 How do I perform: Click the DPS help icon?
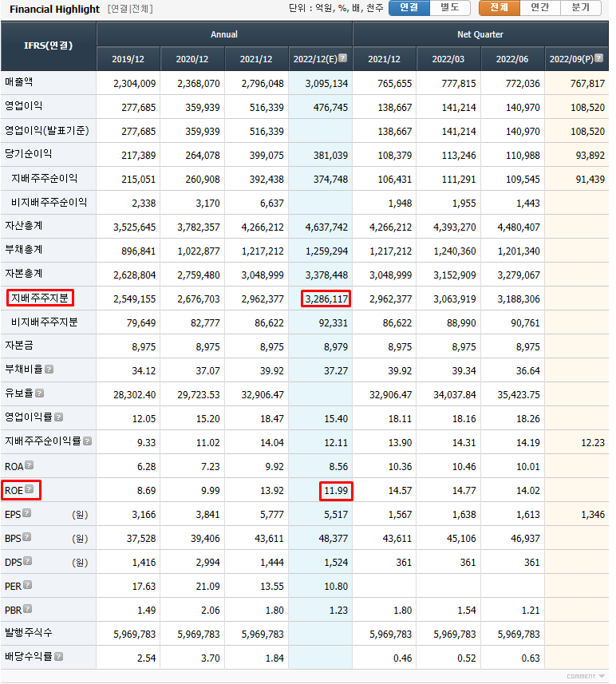pyautogui.click(x=28, y=561)
